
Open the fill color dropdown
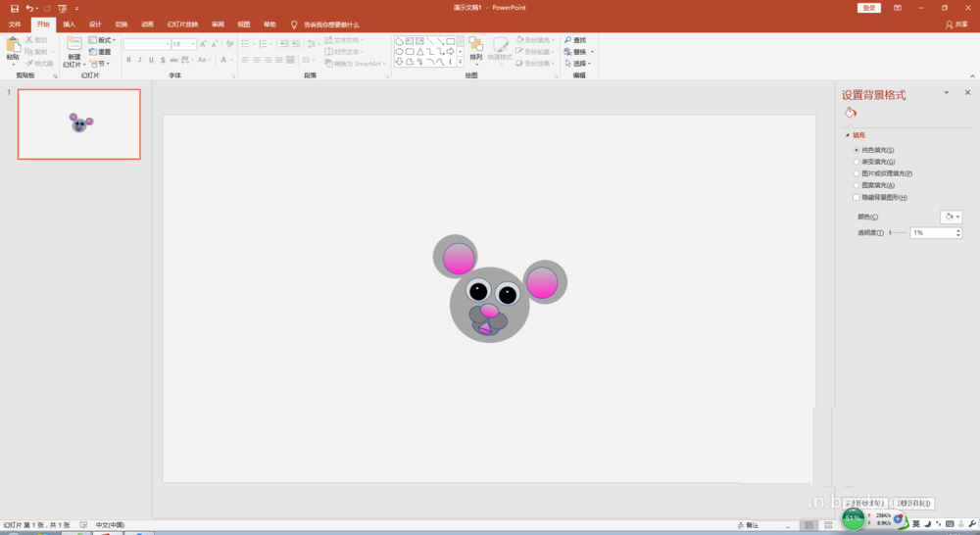[x=951, y=217]
